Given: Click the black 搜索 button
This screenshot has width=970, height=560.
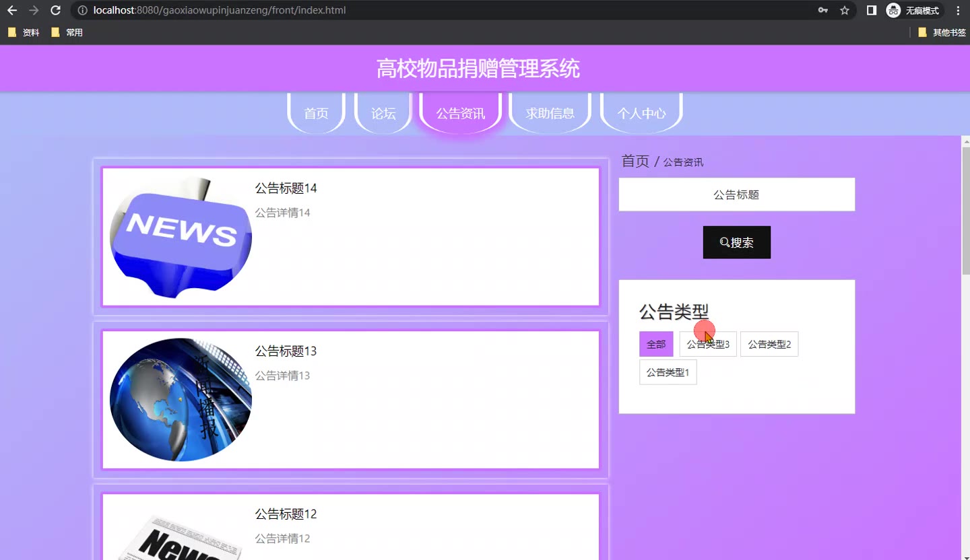Looking at the screenshot, I should (737, 242).
